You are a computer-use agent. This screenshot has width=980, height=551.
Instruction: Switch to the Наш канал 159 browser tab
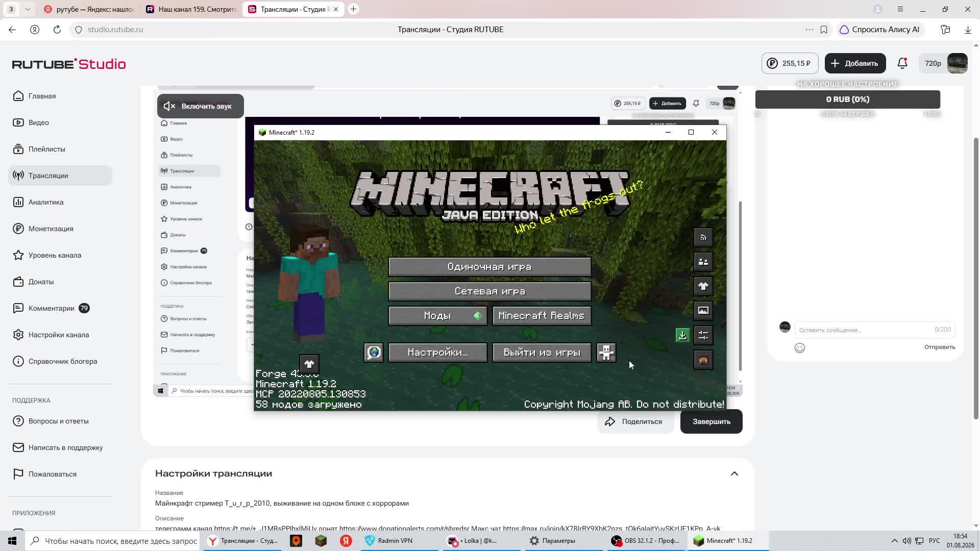point(191,9)
